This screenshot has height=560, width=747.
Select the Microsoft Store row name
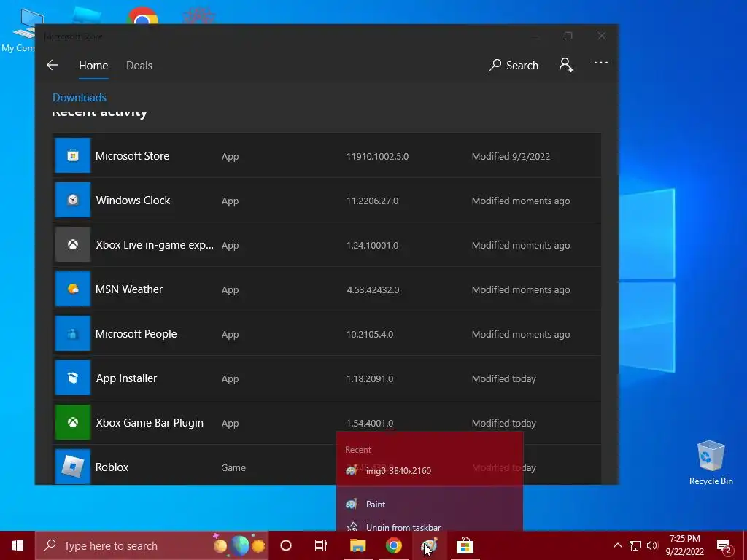click(x=133, y=156)
